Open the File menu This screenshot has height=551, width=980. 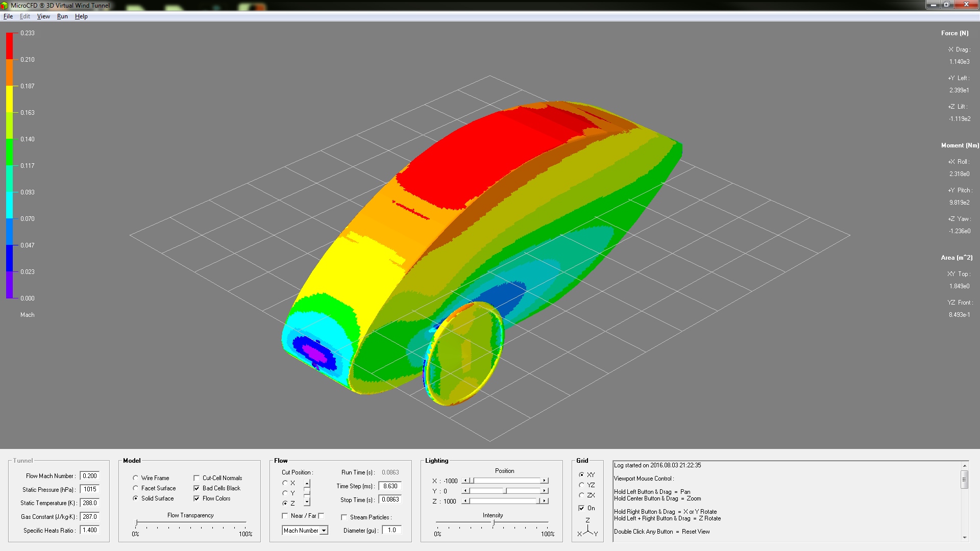click(x=8, y=16)
